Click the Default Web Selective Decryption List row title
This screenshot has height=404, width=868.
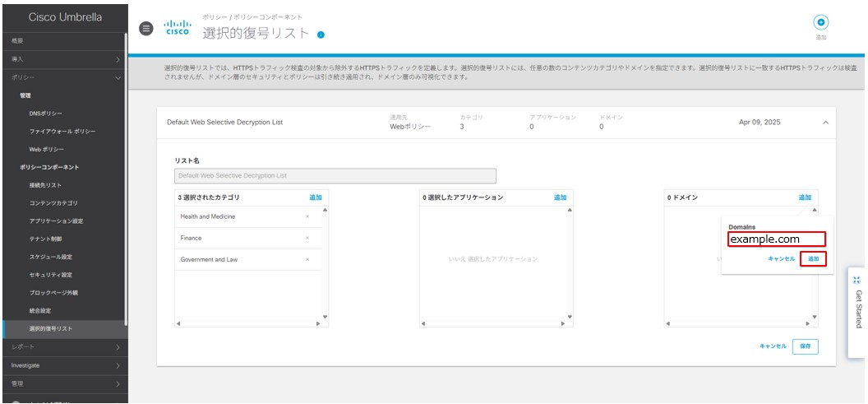224,122
